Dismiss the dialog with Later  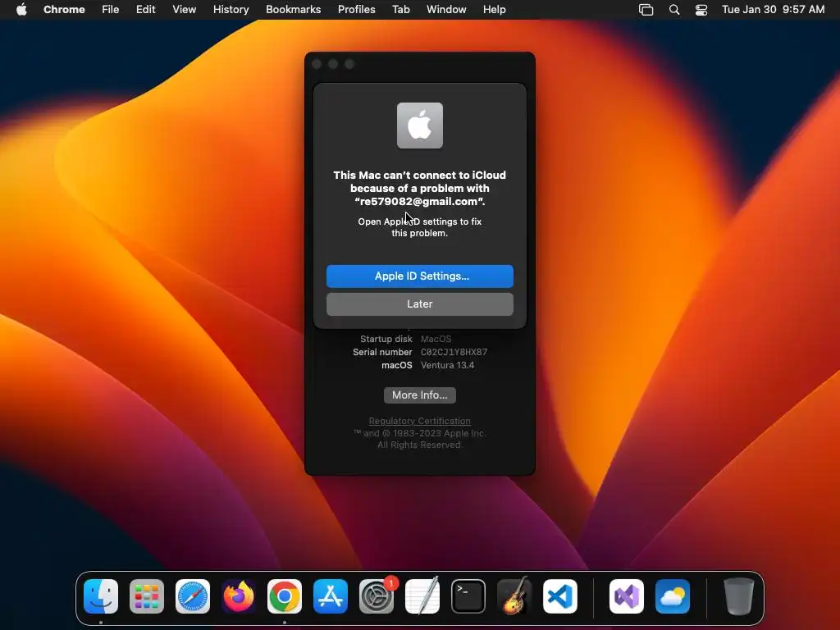(420, 304)
